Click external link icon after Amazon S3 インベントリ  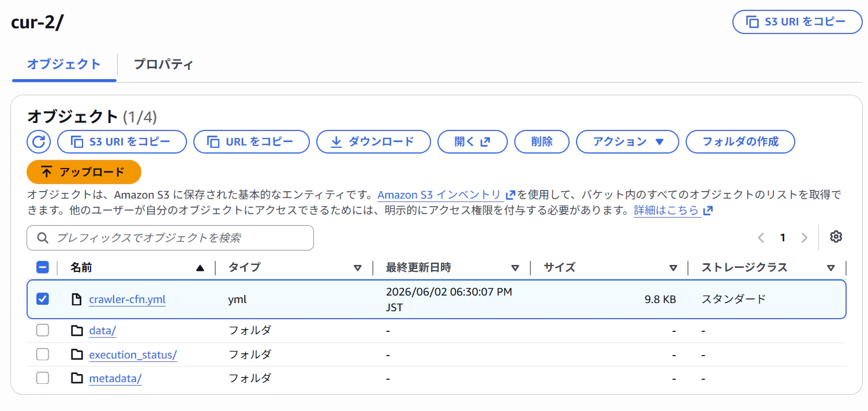click(510, 195)
